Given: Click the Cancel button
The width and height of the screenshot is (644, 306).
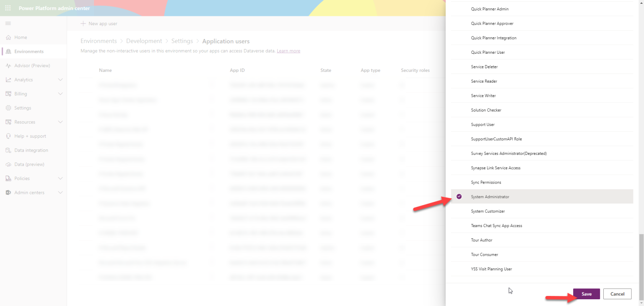Looking at the screenshot, I should pos(617,294).
